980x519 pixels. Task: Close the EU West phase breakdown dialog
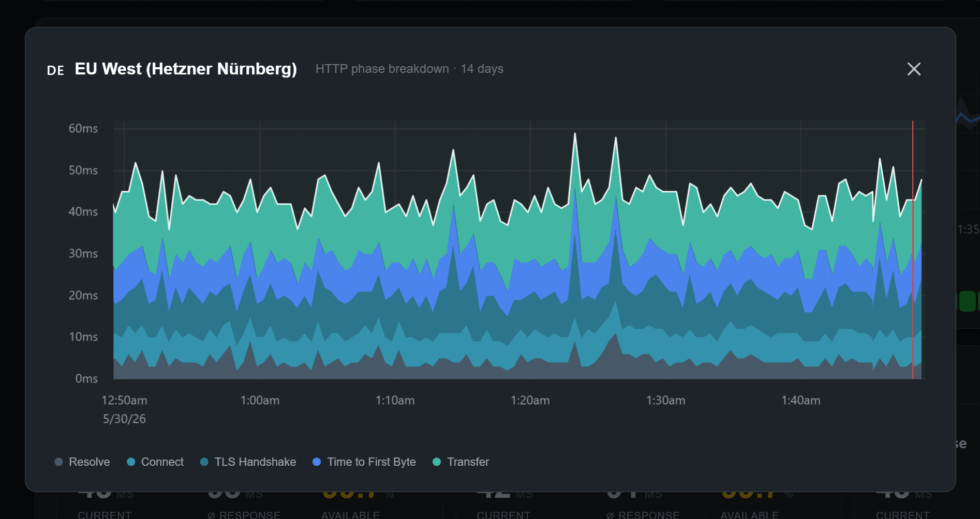click(914, 69)
